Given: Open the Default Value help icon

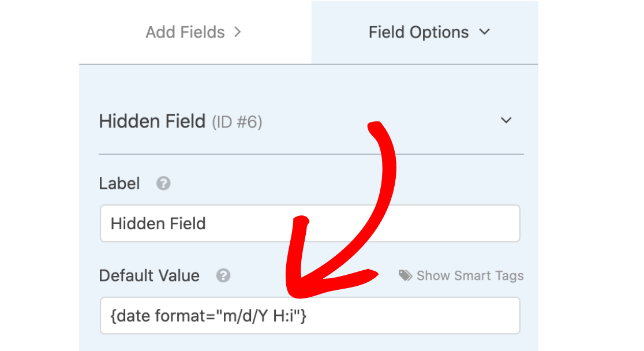Looking at the screenshot, I should 223,275.
